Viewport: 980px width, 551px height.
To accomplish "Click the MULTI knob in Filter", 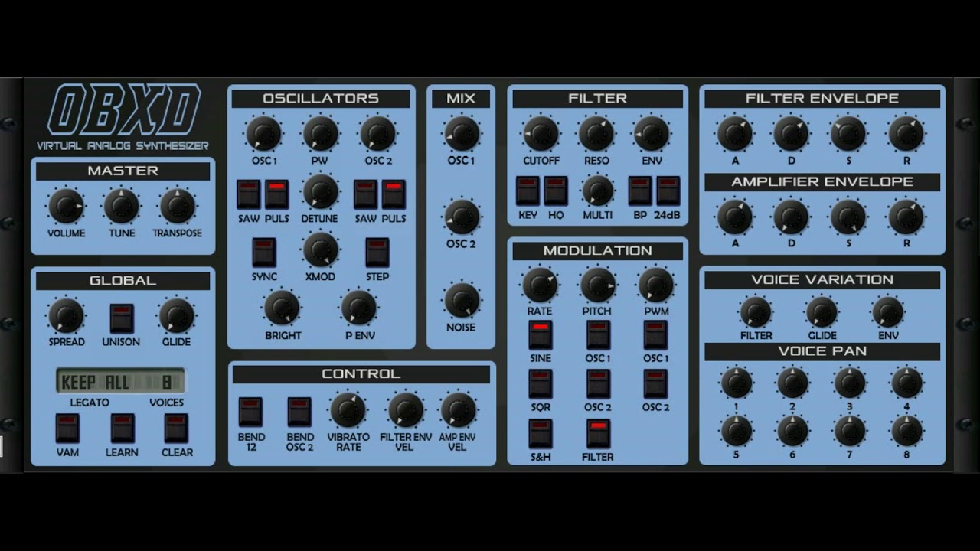I will tap(597, 191).
